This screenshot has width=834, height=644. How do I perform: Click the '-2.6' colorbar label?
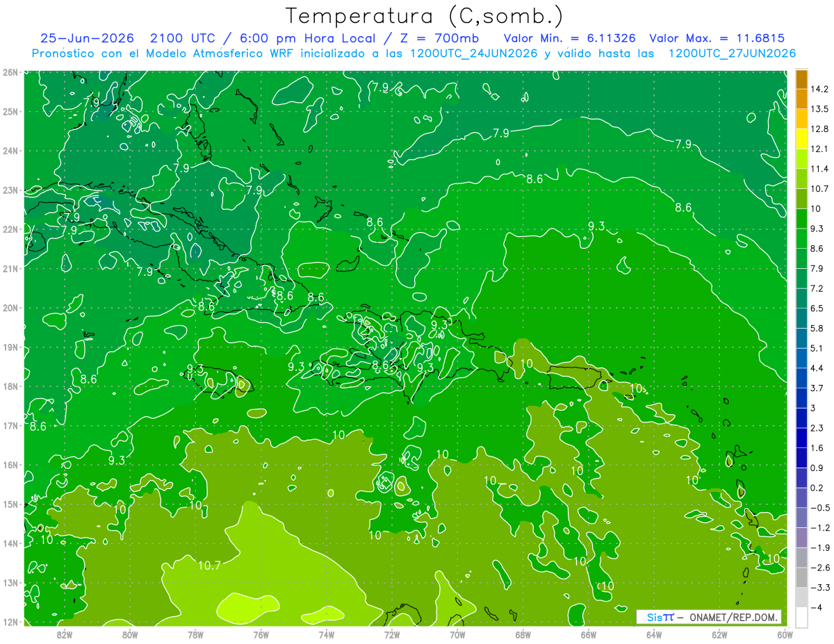coord(819,568)
